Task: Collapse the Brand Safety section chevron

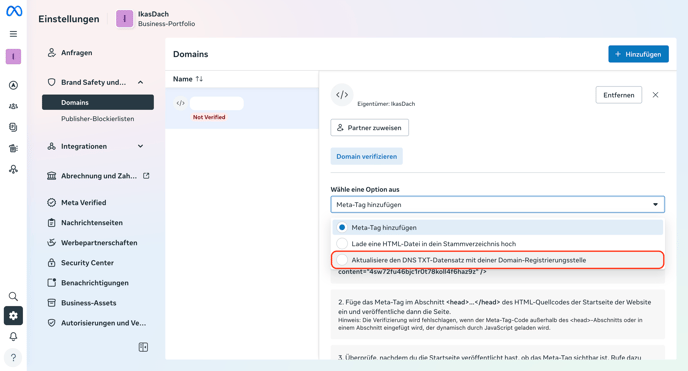Action: click(140, 82)
